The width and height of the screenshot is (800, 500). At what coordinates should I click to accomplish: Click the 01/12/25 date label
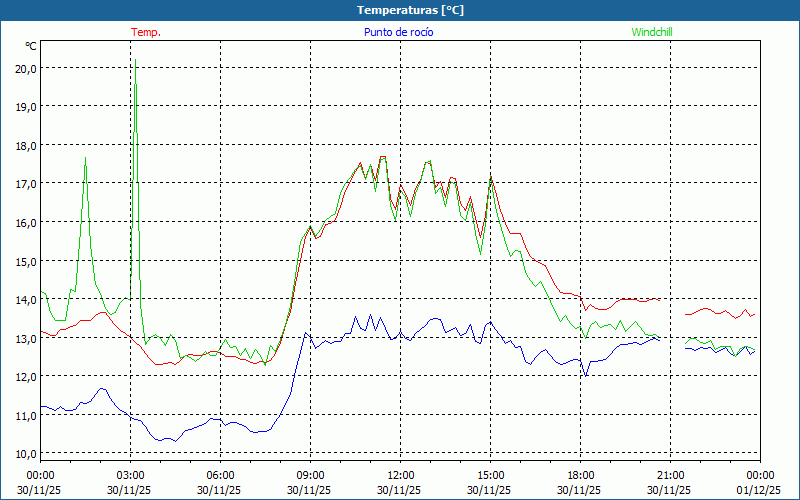760,490
